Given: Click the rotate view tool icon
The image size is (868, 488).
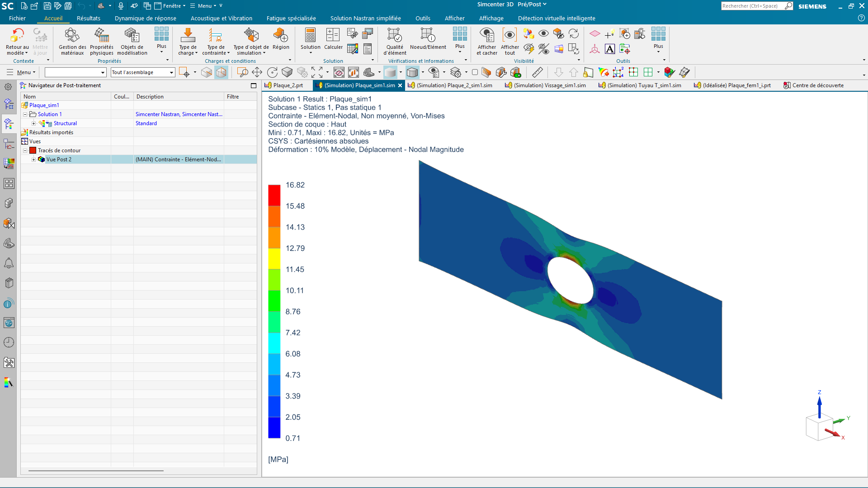Looking at the screenshot, I should point(272,72).
